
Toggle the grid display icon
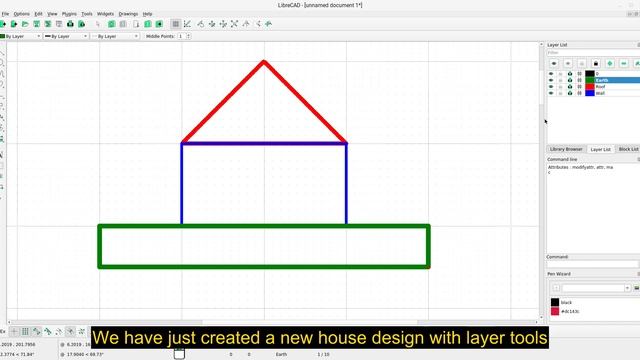(176, 24)
